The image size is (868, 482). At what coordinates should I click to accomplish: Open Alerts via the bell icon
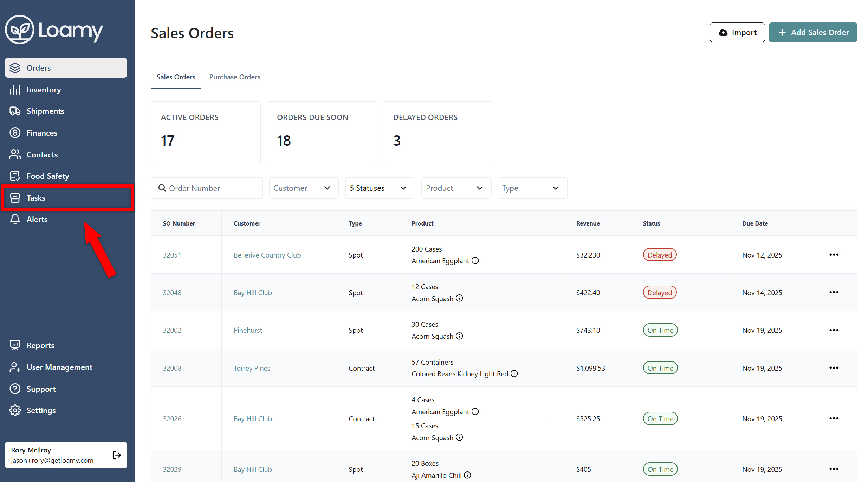click(x=15, y=219)
